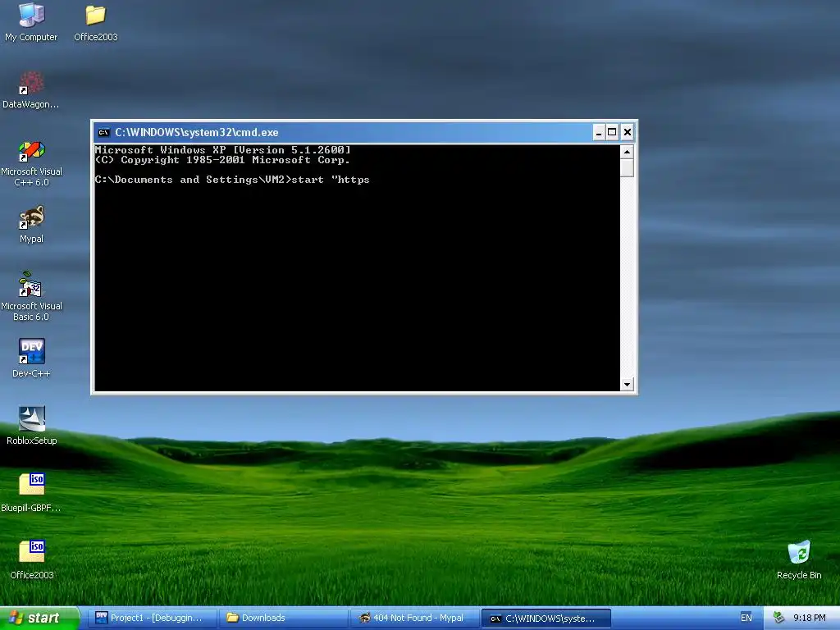The height and width of the screenshot is (630, 840).
Task: Click scroll up arrow in cmd window
Action: click(627, 152)
